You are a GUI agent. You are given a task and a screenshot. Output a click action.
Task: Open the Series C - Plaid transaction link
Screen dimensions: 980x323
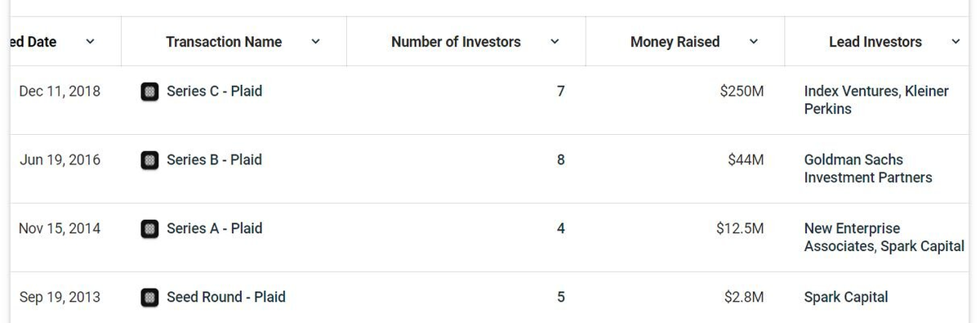click(214, 92)
